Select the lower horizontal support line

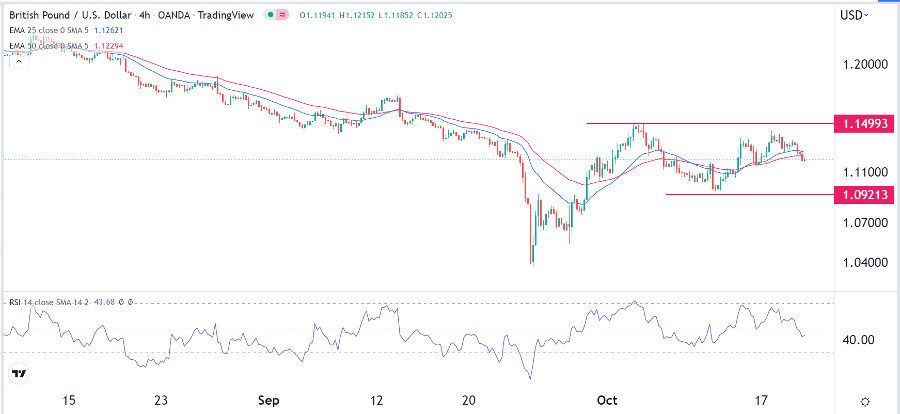[740, 194]
